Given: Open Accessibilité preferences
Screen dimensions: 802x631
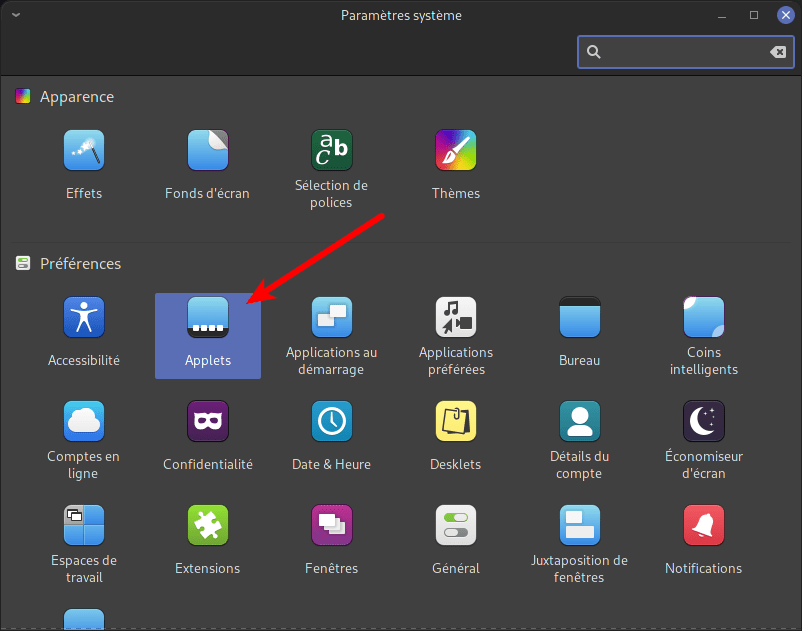Looking at the screenshot, I should tap(84, 318).
